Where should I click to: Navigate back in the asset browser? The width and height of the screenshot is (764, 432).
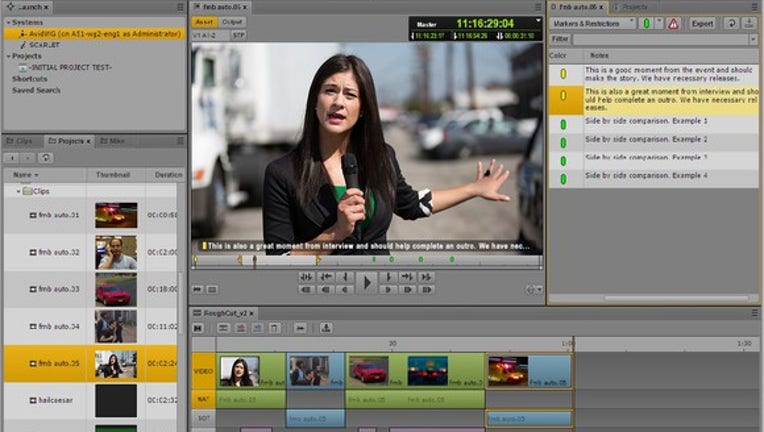(x=12, y=158)
